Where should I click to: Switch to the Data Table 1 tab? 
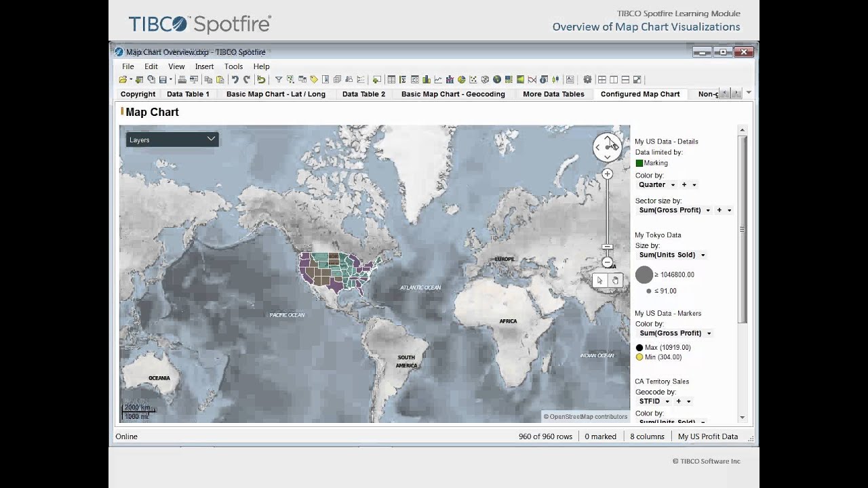click(x=188, y=94)
